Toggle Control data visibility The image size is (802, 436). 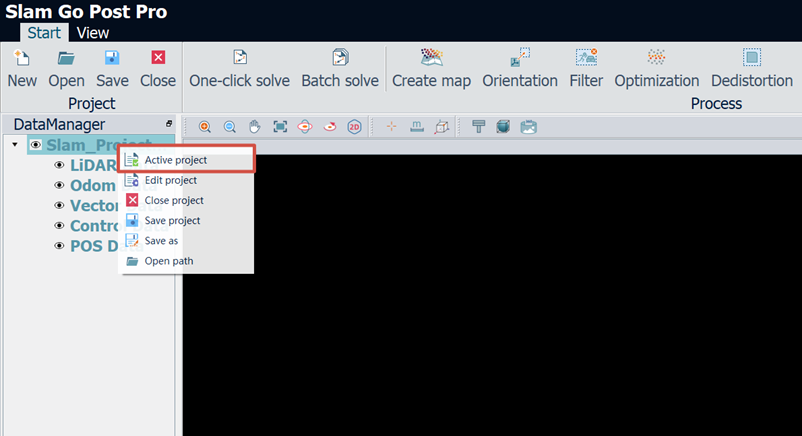59,226
